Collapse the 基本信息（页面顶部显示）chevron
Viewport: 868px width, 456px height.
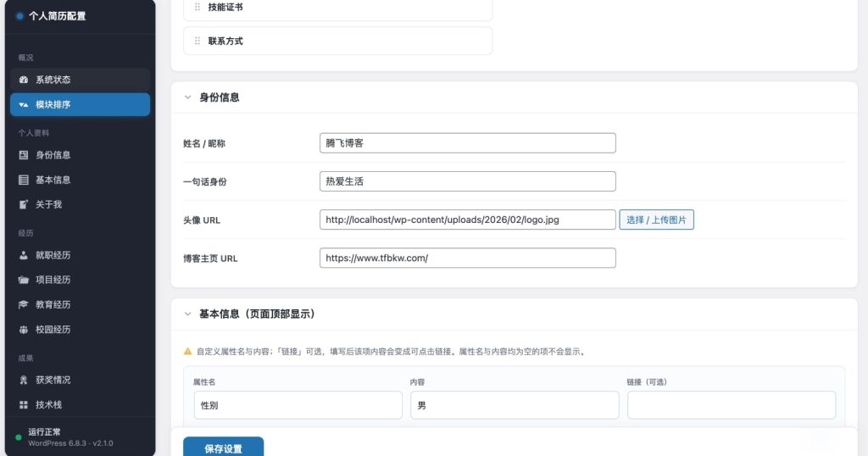(x=187, y=314)
